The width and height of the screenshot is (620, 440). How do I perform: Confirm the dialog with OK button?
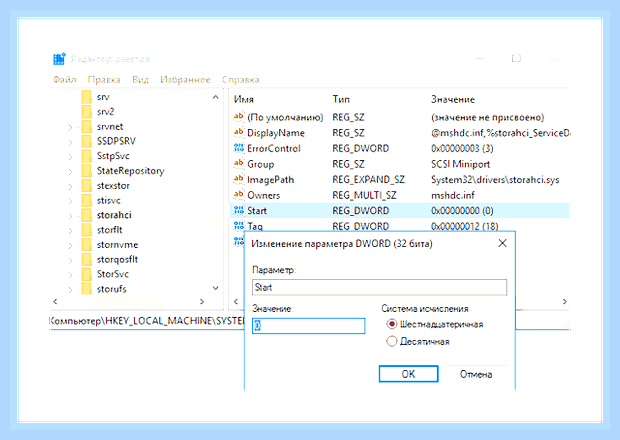(x=408, y=374)
